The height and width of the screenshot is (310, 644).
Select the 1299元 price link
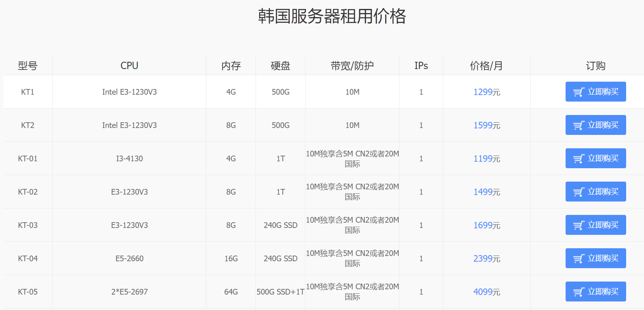point(486,92)
